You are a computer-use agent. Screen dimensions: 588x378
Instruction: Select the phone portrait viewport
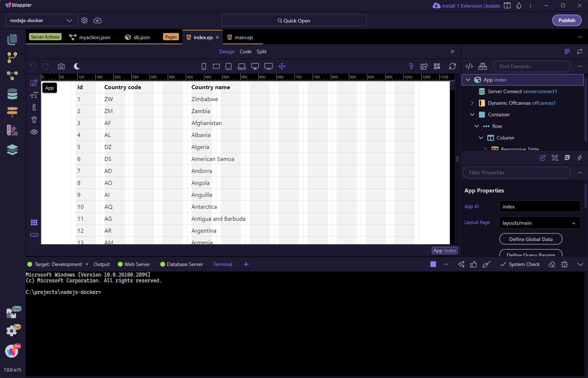point(204,66)
